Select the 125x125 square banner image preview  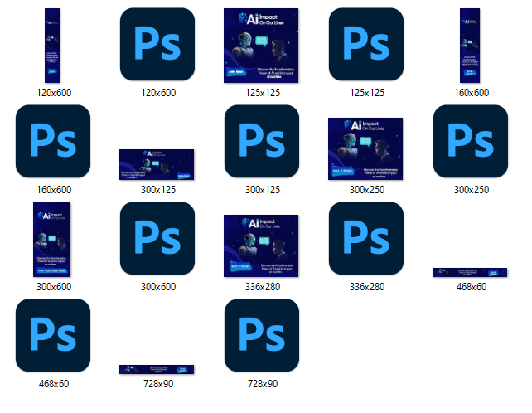[261, 46]
